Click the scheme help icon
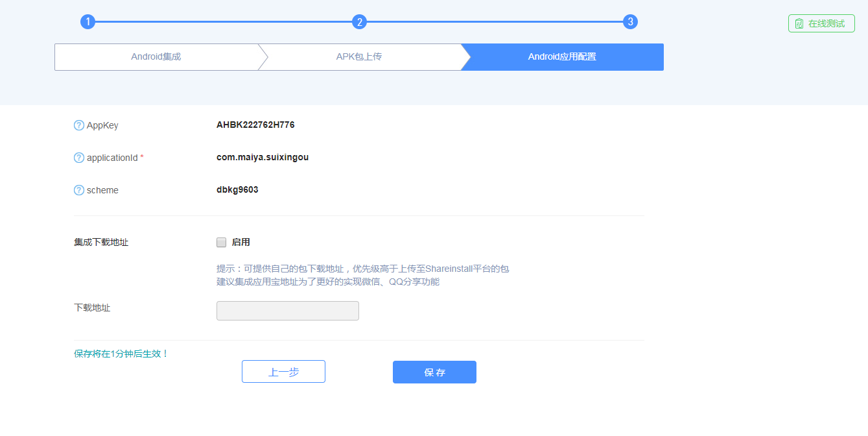Screen dimensions: 868x436 78,190
